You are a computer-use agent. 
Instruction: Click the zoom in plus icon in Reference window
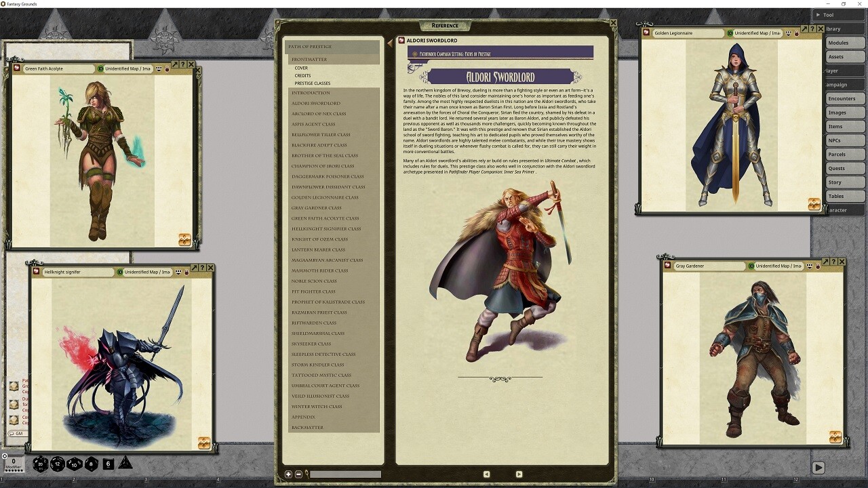[x=288, y=474]
